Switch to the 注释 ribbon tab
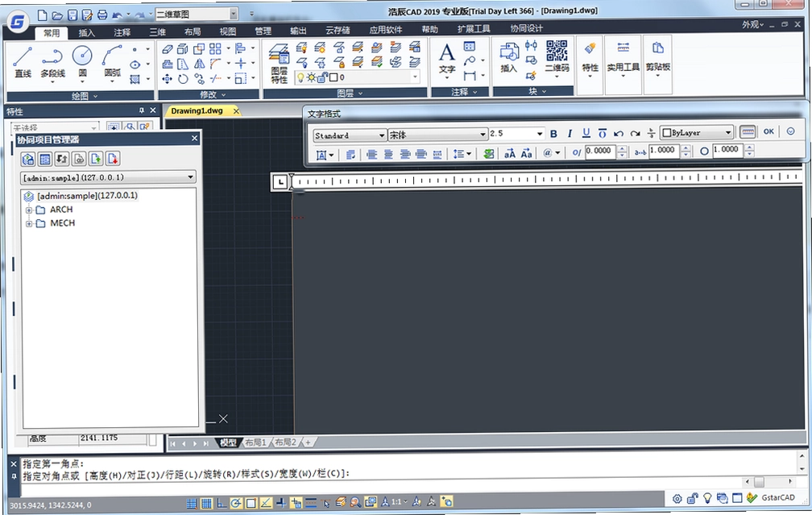Image resolution: width=812 pixels, height=515 pixels. (x=122, y=32)
